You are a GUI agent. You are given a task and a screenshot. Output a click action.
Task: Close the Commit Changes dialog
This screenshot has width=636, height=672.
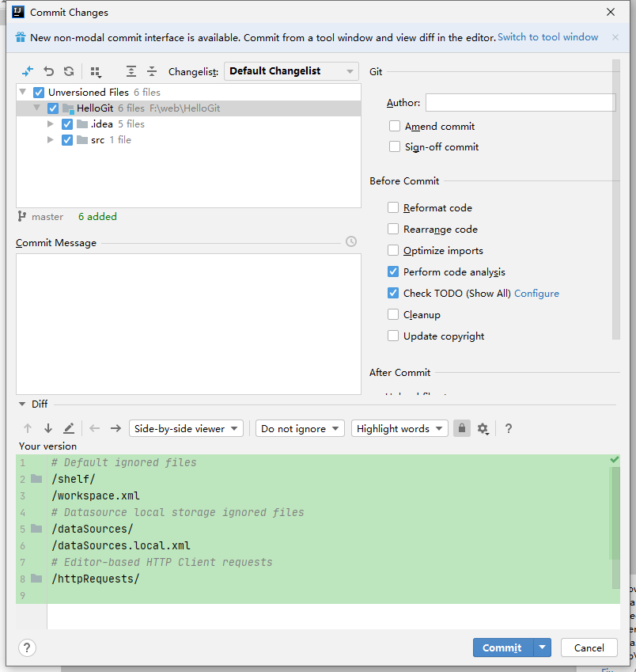tap(611, 12)
